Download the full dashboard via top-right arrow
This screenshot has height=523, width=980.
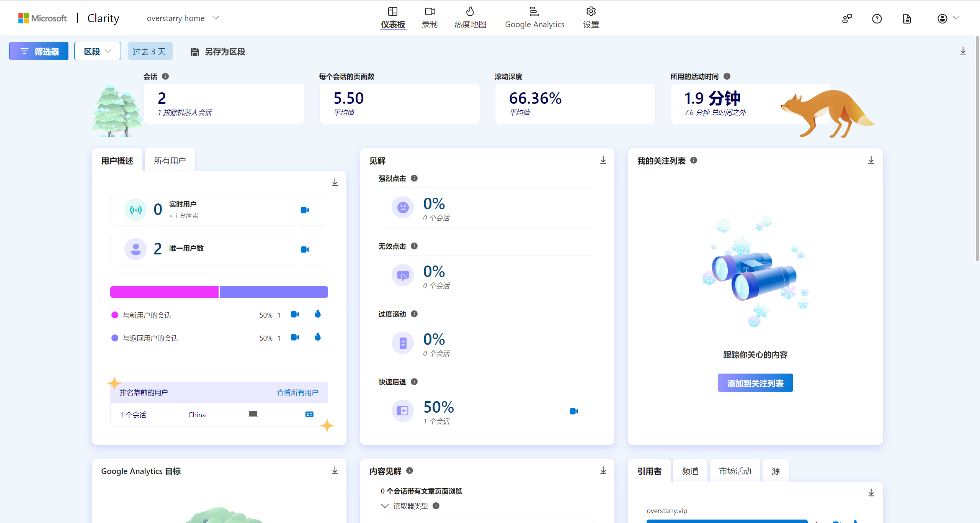[963, 51]
